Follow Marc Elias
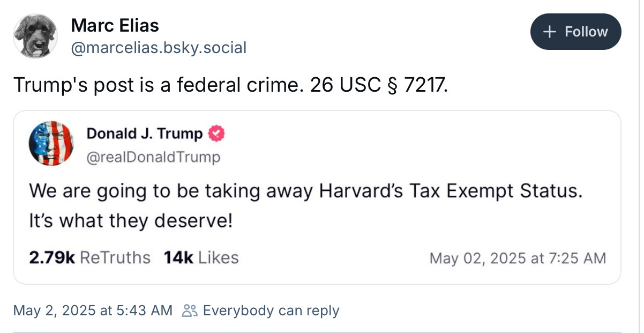 click(575, 32)
